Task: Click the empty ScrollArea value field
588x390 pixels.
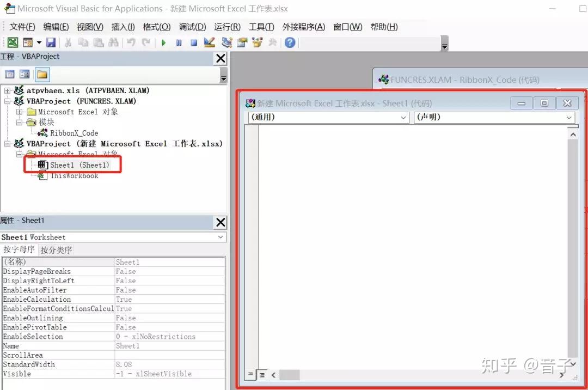Action: point(170,355)
